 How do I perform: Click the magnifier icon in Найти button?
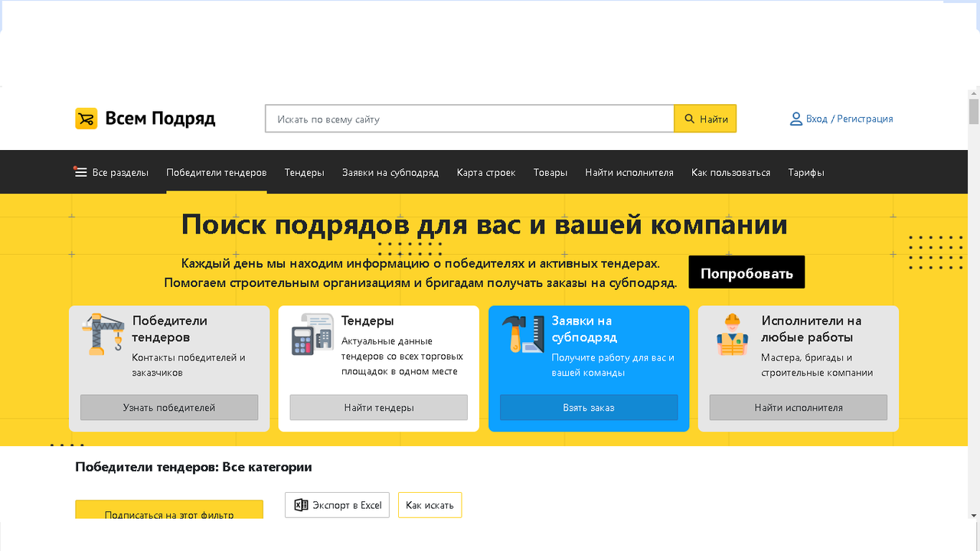[690, 119]
